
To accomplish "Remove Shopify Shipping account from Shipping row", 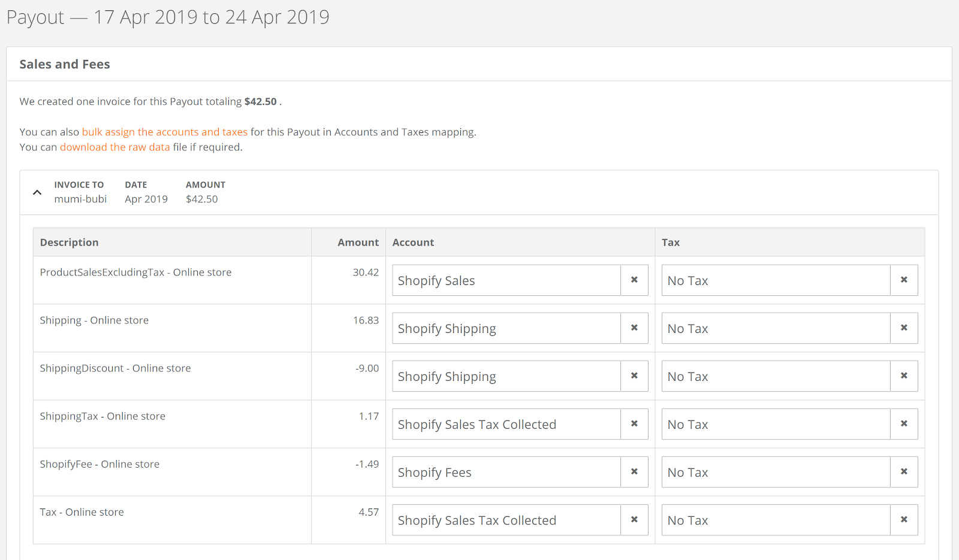I will (634, 328).
